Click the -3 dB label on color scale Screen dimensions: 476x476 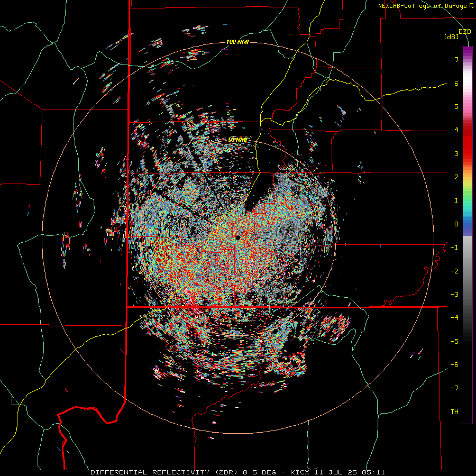454,295
